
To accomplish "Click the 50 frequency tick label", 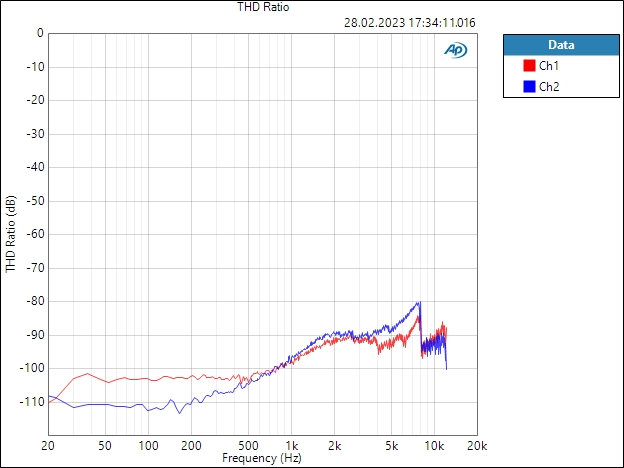I will click(x=105, y=446).
